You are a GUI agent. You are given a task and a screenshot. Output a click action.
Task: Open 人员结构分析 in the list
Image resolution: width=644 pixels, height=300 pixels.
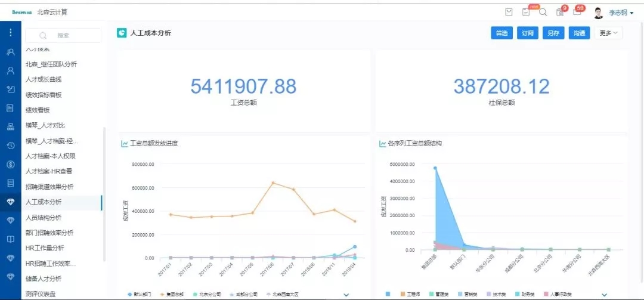click(x=44, y=218)
